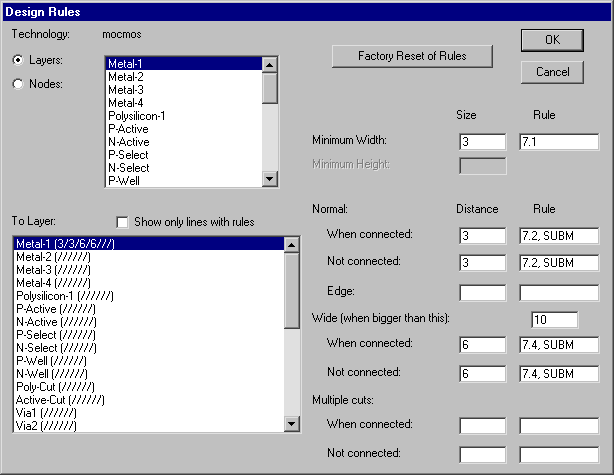The image size is (614, 475).
Task: Select the Layers radio button
Action: 18,60
